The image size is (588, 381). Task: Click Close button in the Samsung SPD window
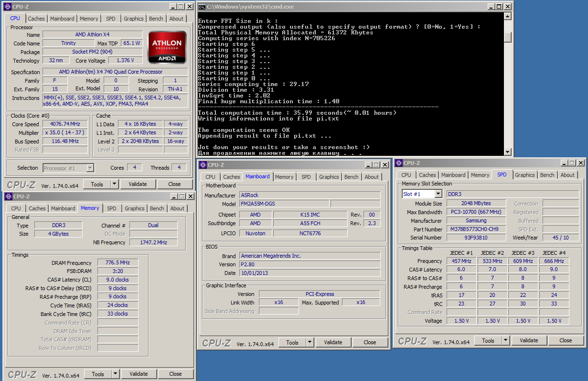(x=566, y=340)
